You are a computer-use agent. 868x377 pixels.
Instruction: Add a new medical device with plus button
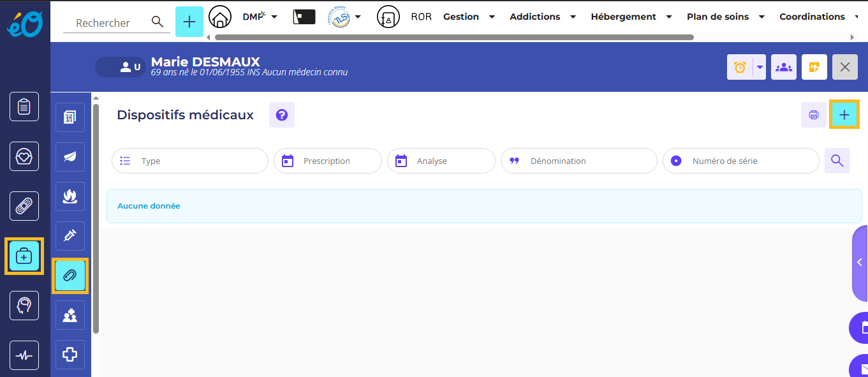[844, 115]
